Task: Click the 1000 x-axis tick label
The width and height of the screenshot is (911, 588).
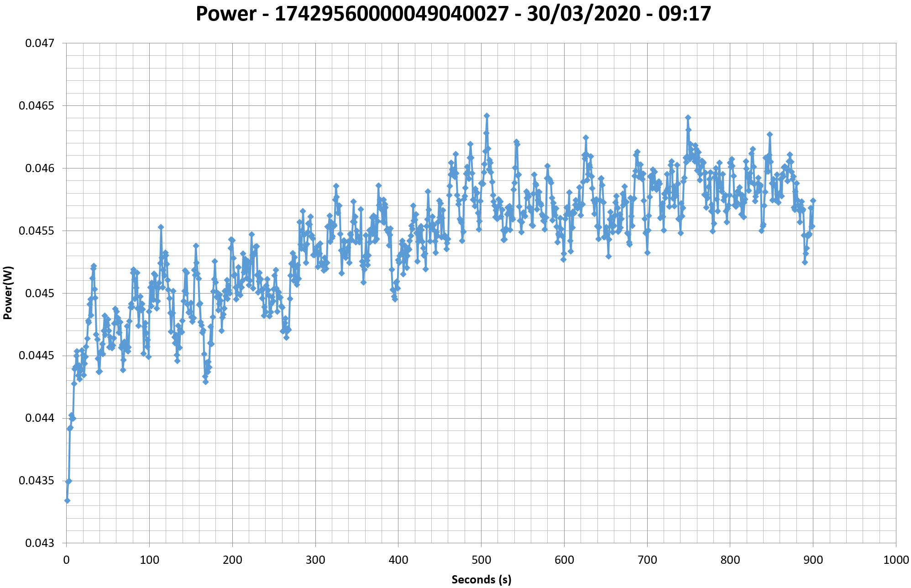Action: (896, 560)
